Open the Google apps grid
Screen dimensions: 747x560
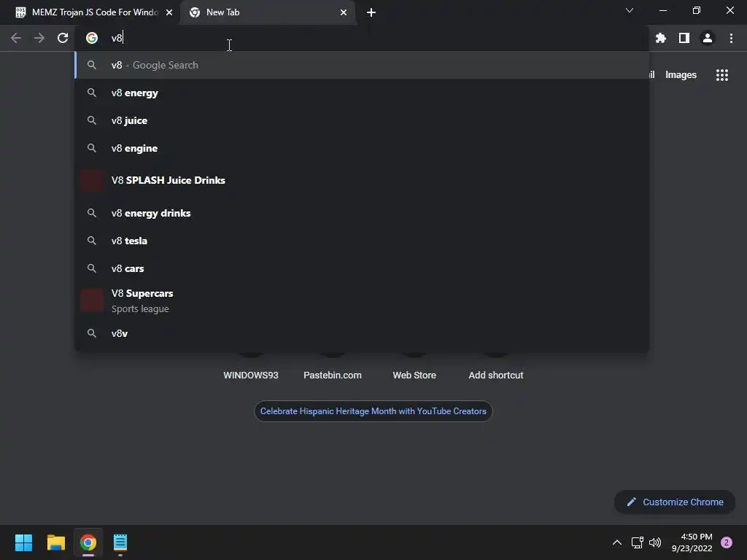(x=721, y=75)
